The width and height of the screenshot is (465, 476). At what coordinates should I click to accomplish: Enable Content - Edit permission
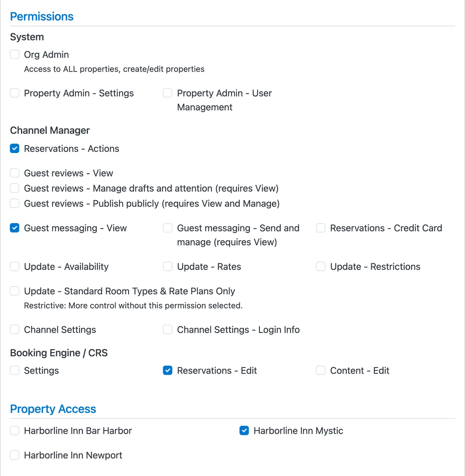pyautogui.click(x=321, y=371)
